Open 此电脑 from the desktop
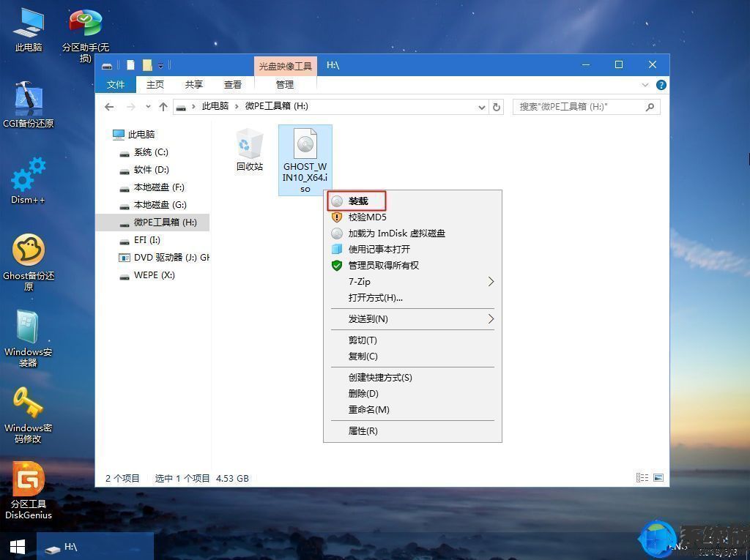The image size is (750, 560). 28,22
